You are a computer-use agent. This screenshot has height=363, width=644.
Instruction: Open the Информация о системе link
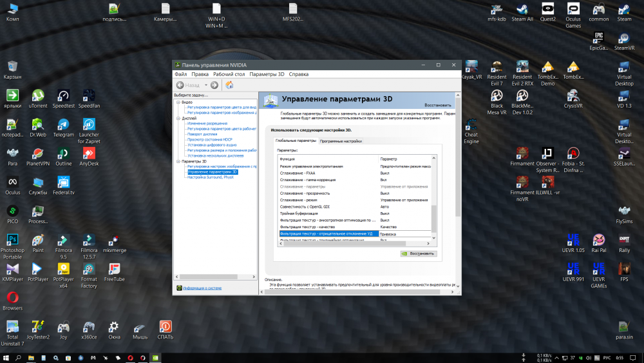pyautogui.click(x=201, y=288)
